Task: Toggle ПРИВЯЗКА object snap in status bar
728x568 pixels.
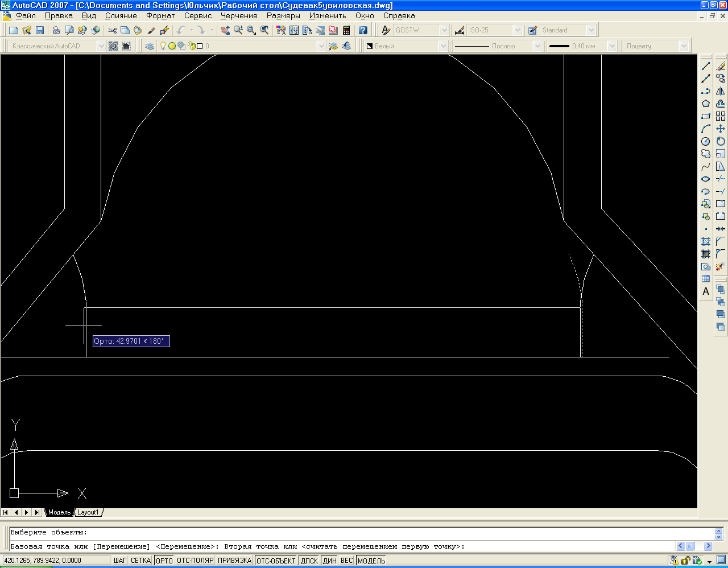Action: [234, 561]
